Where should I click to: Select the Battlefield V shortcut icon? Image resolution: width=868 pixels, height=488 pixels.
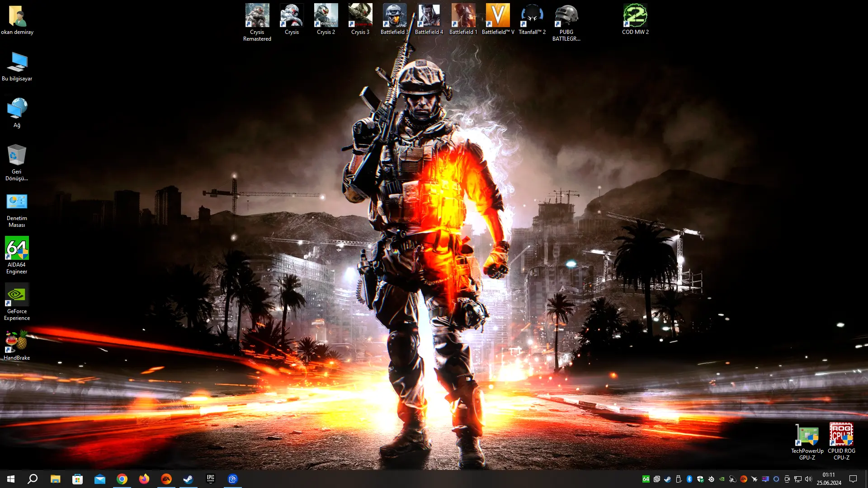[498, 19]
